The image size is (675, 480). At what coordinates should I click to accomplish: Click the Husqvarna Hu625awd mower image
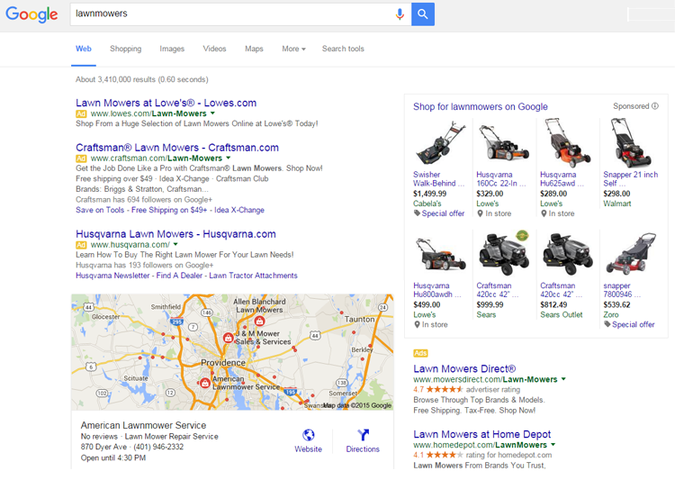567,141
